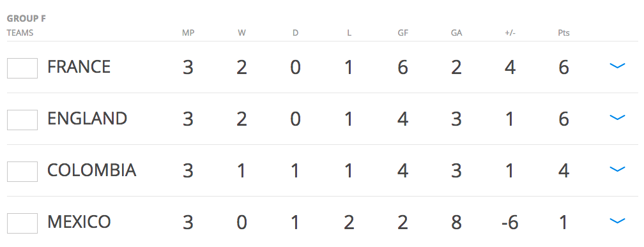Expand the Mexico row chevron
Image resolution: width=644 pixels, height=247 pixels.
coord(617,221)
